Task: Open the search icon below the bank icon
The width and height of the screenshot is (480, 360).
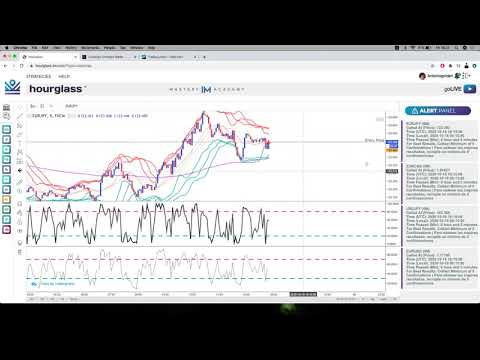Action: click(7, 116)
